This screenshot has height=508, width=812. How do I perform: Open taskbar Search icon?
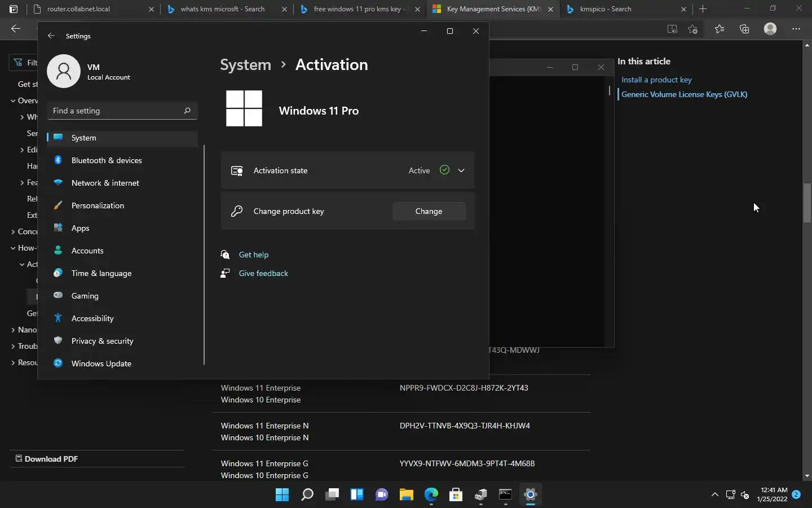(x=307, y=495)
